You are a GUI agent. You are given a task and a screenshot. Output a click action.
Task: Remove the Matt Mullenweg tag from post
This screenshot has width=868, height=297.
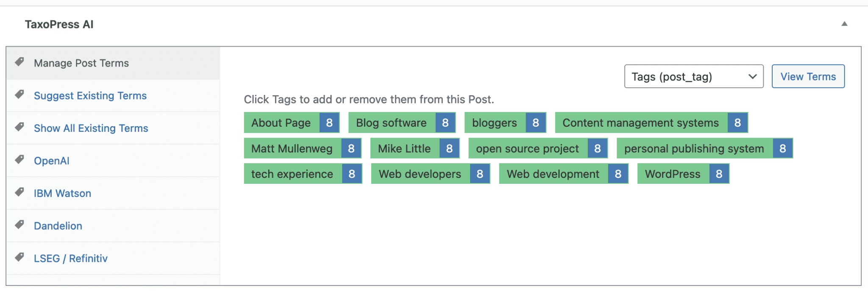coord(292,149)
